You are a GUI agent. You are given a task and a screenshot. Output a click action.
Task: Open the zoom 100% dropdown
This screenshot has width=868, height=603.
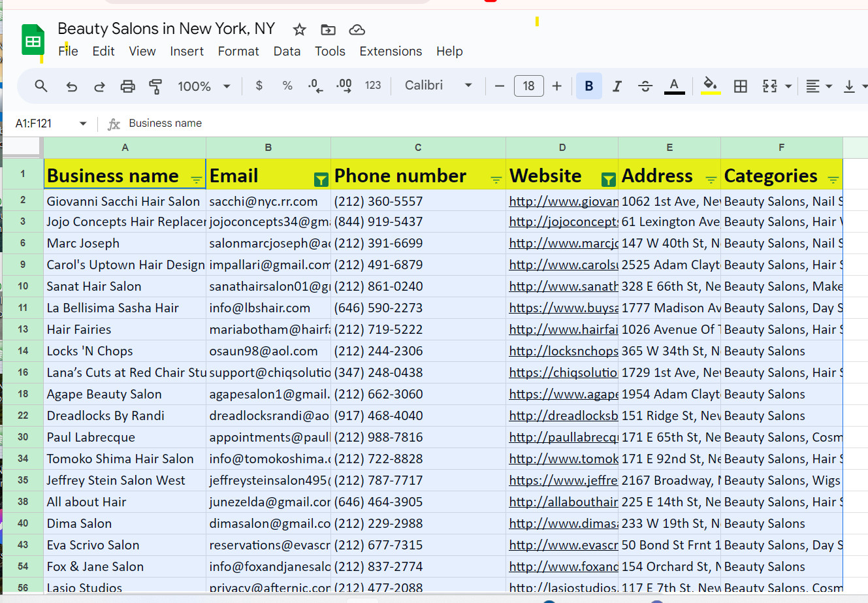(204, 86)
